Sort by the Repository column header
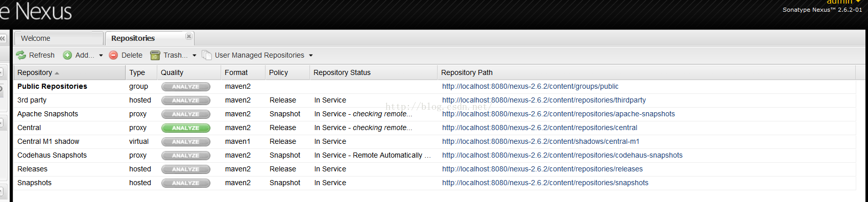 [69, 72]
